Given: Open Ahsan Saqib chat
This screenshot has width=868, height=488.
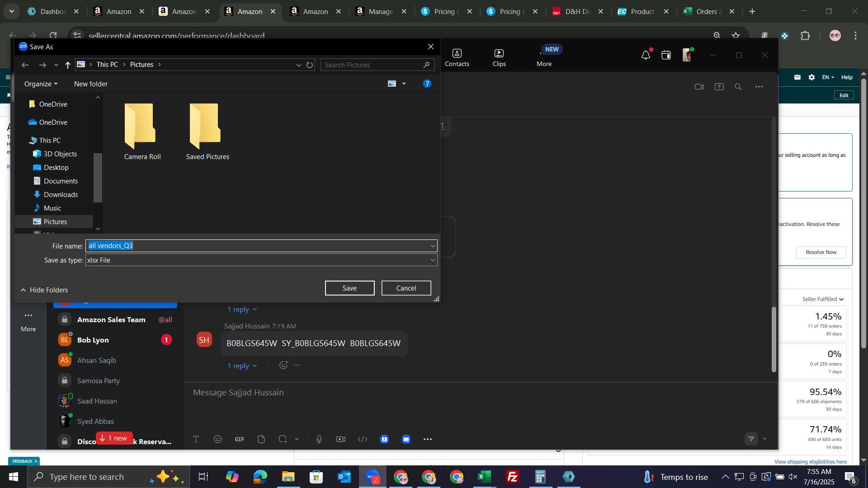Looking at the screenshot, I should pos(115,360).
